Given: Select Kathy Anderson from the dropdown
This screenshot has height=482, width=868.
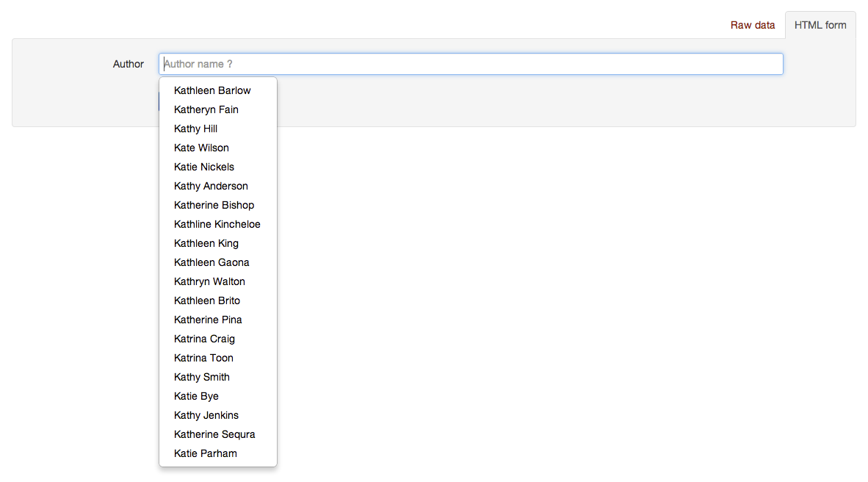Looking at the screenshot, I should (211, 186).
